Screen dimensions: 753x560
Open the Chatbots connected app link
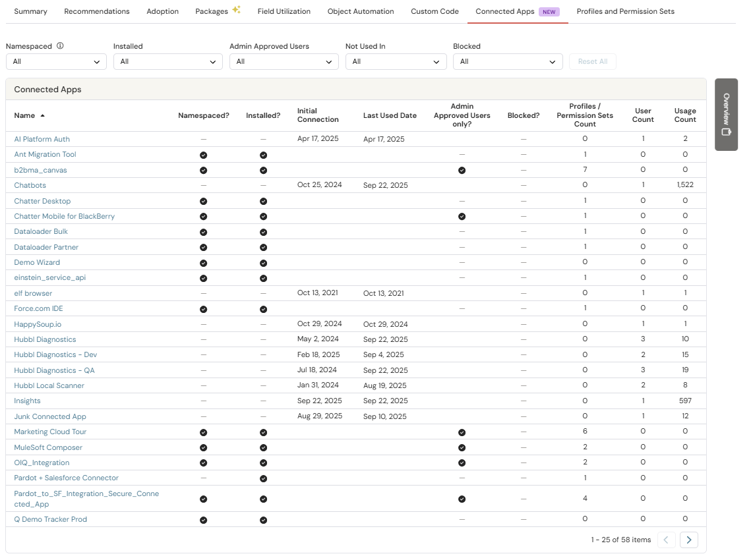coord(30,186)
